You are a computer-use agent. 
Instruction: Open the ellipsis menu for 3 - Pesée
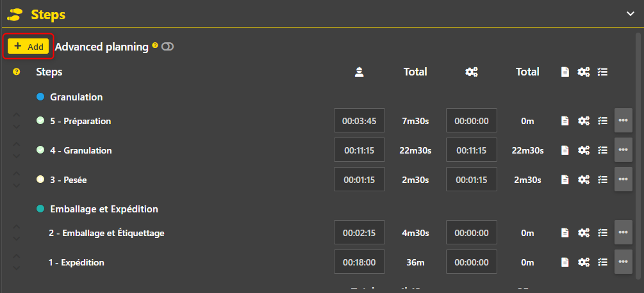(x=623, y=179)
